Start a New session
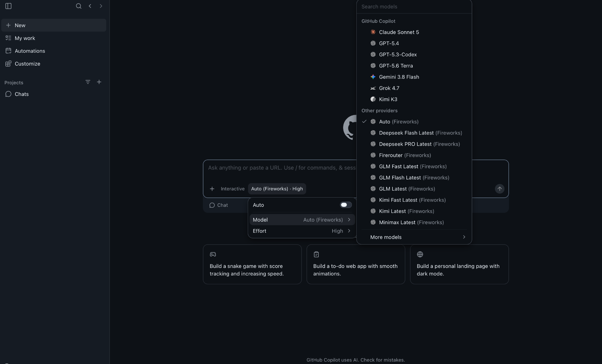Viewport: 602px width, 364px height. 54,25
